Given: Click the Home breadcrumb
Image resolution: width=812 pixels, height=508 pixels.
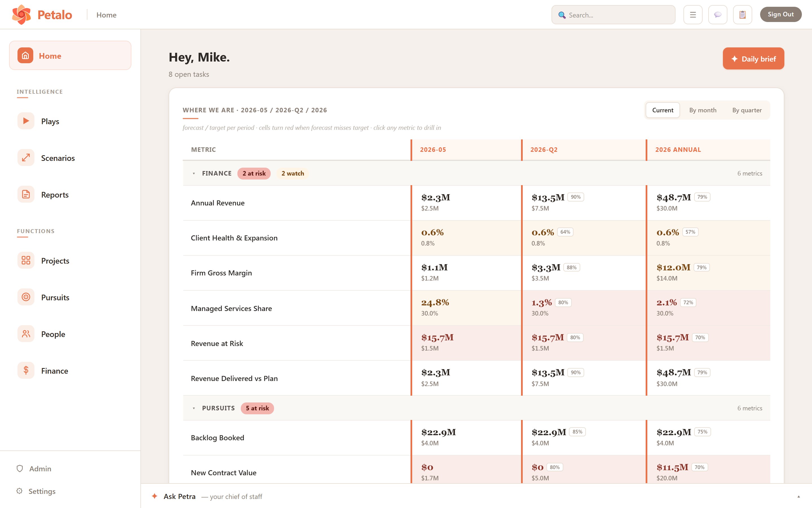Looking at the screenshot, I should point(106,15).
